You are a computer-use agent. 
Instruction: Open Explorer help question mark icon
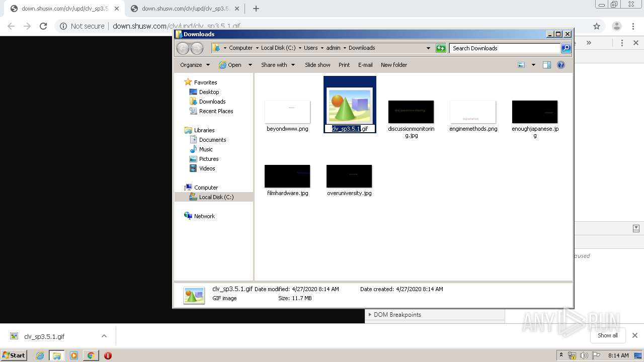(x=561, y=65)
